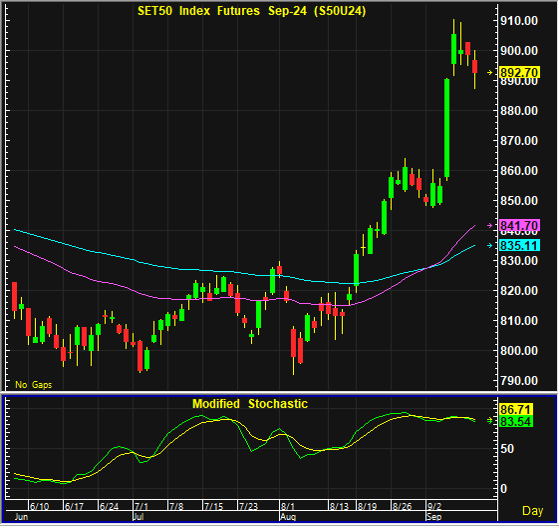Click the yellow 892.70 last price label
Image resolution: width=559 pixels, height=526 pixels.
click(519, 72)
